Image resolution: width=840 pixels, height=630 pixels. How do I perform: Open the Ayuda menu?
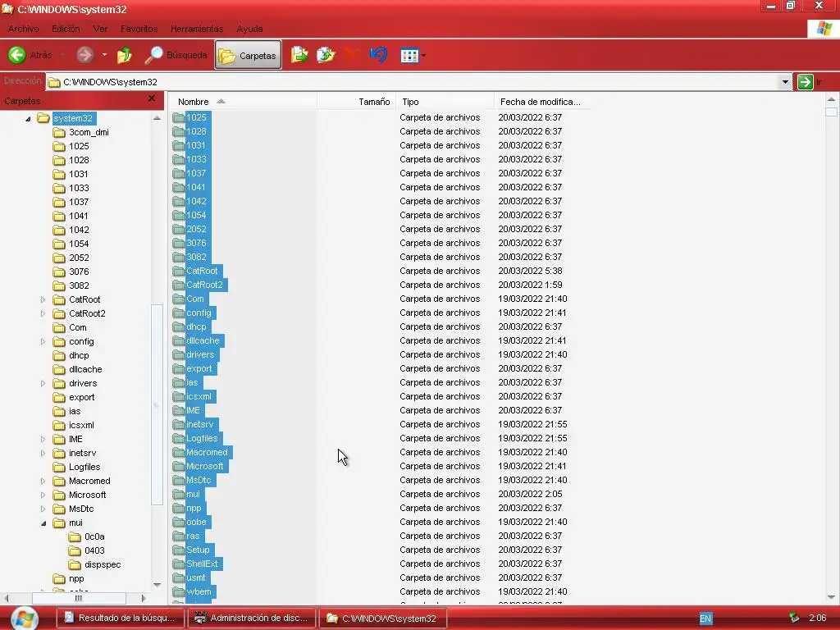(249, 29)
